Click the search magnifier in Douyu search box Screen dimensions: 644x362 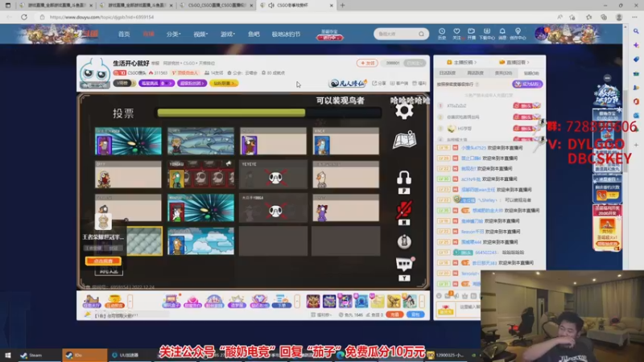[x=421, y=34]
